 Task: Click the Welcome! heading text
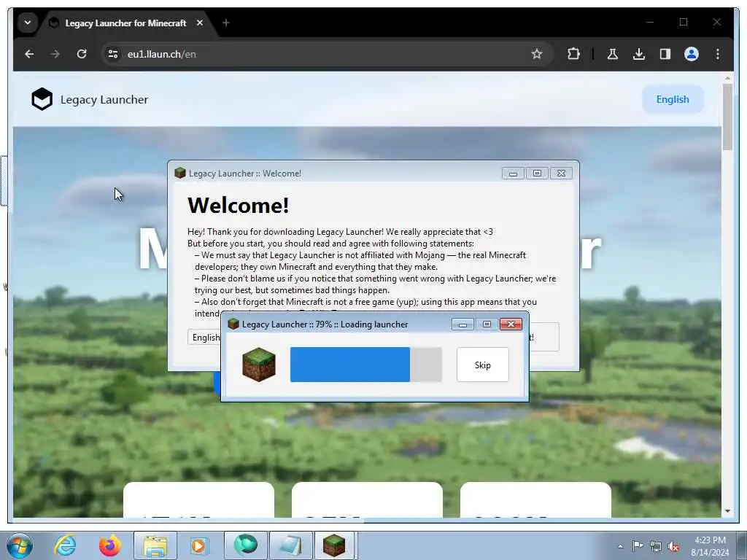[x=239, y=205]
